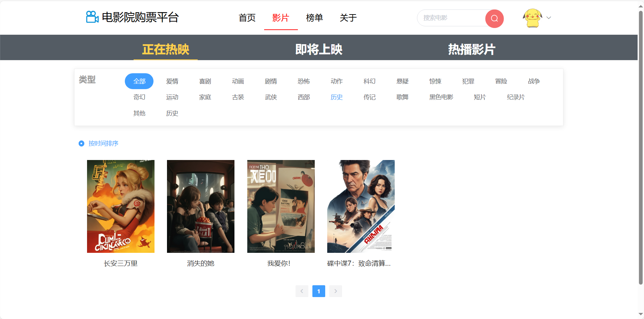Select the 全部 genre filter
The width and height of the screenshot is (644, 319).
point(139,81)
